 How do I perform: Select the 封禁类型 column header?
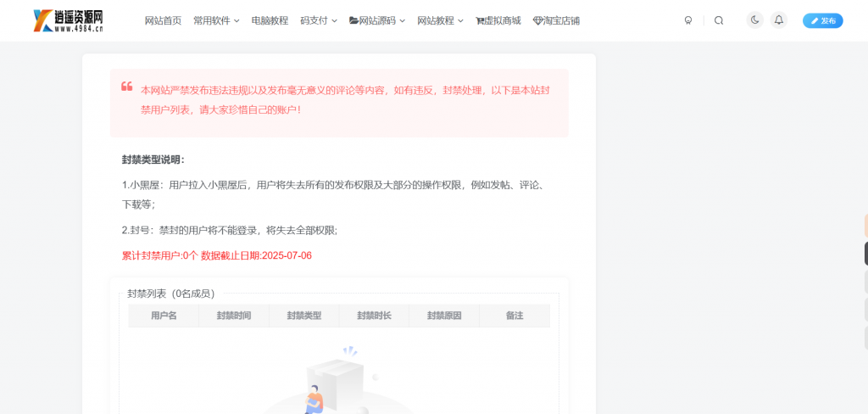pos(304,316)
